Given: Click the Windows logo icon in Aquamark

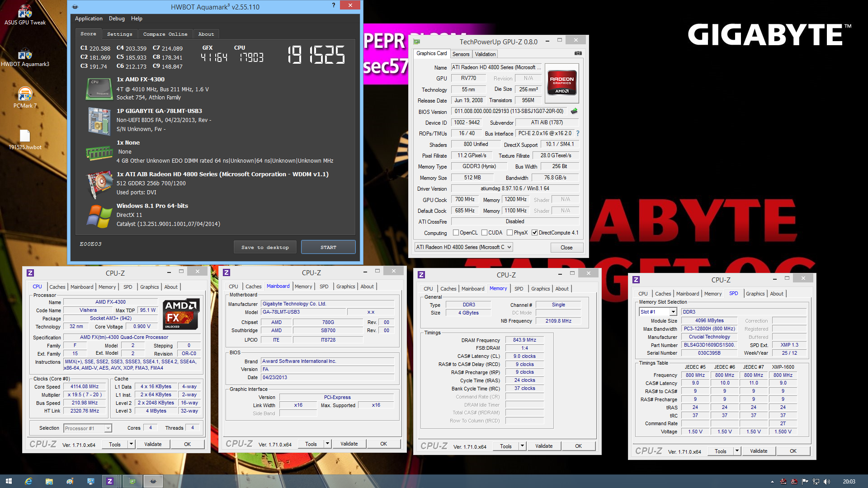Looking at the screenshot, I should (x=99, y=216).
